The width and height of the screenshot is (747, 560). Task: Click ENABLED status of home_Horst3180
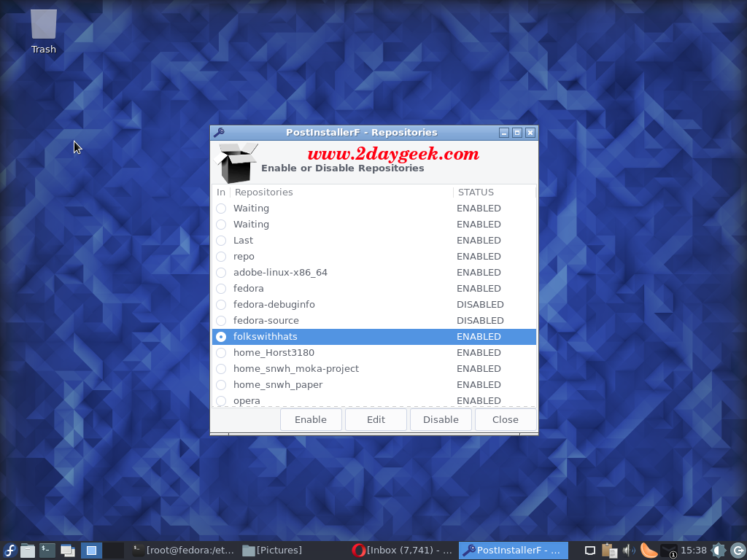(x=479, y=353)
